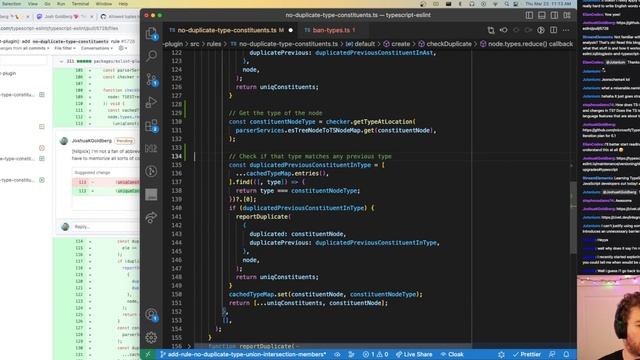Open Conversations dropdown in GitHub window

tap(97, 48)
